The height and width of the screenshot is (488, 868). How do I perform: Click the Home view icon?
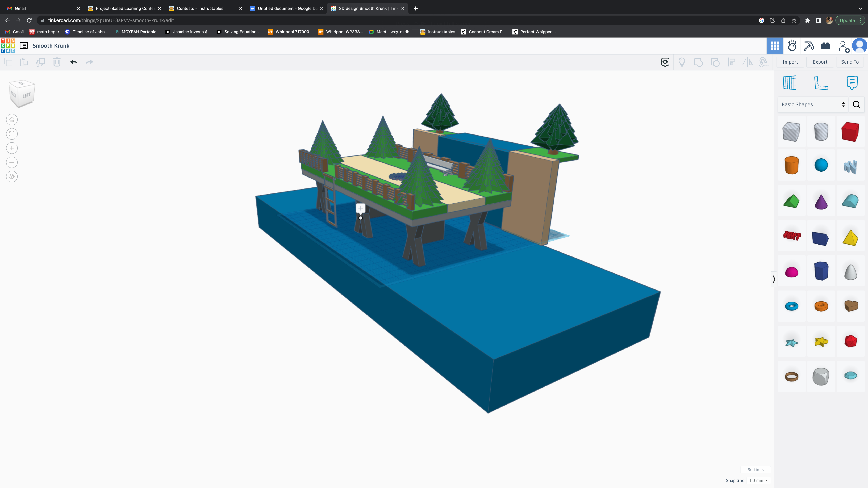pyautogui.click(x=12, y=120)
